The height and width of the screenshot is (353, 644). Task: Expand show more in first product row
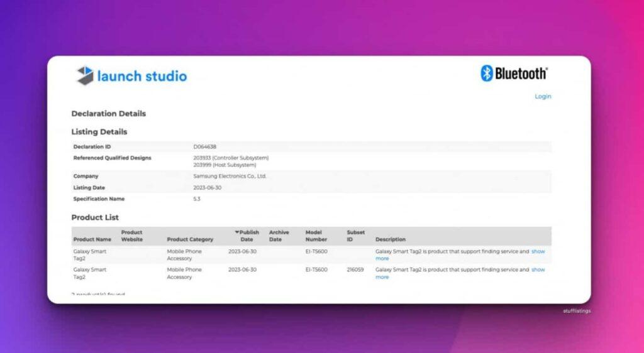538,251
